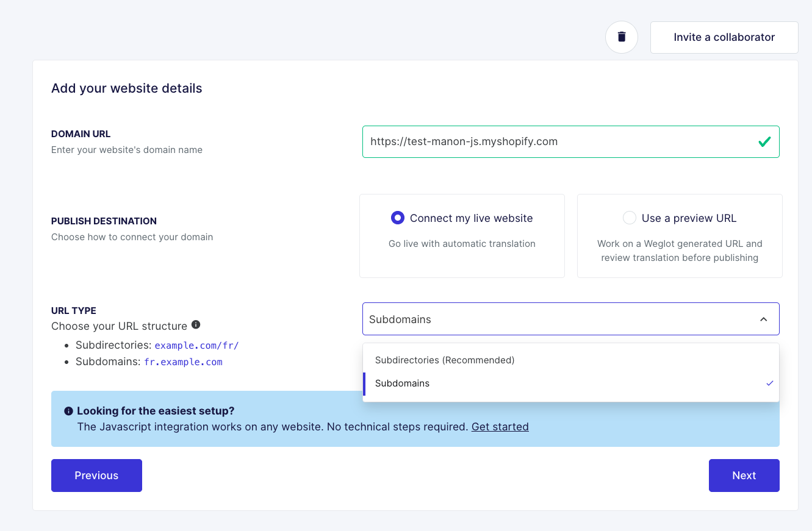The image size is (812, 531).
Task: Click the fr.example.com sample URL
Action: 183,362
